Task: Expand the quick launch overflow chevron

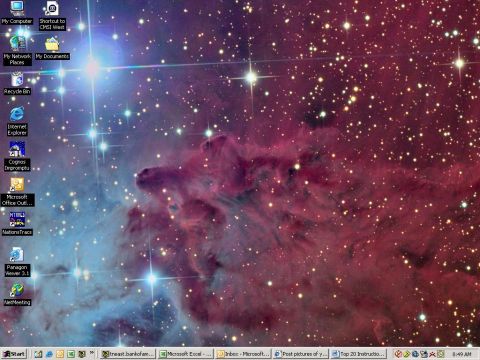Action: (92, 352)
